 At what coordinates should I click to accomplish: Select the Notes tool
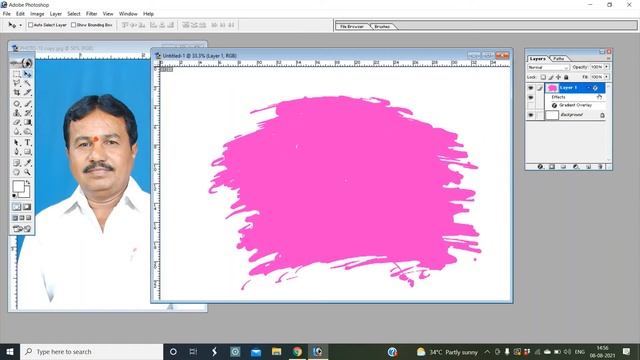pos(17,163)
